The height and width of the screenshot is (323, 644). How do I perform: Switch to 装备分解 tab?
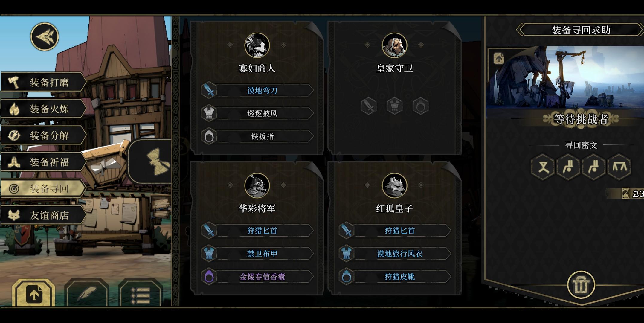point(43,135)
